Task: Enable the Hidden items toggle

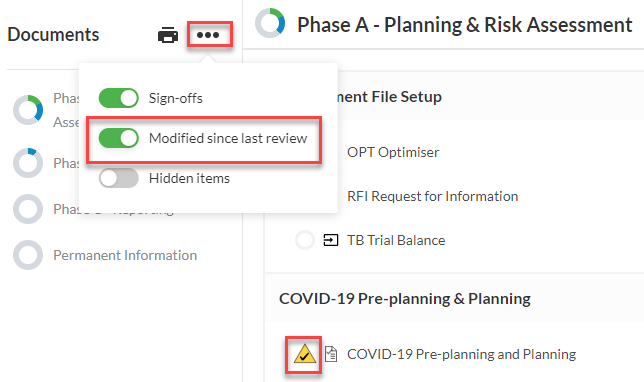Action: tap(119, 178)
